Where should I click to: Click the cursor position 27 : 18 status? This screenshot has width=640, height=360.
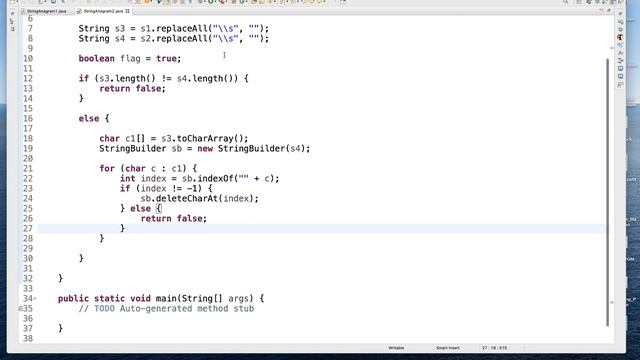494,348
